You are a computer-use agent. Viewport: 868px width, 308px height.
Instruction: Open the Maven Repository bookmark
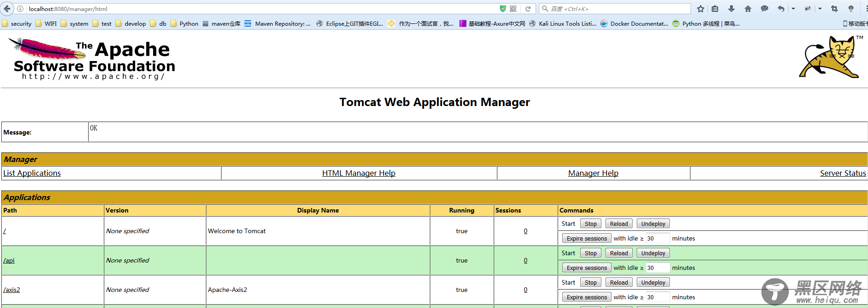[278, 23]
